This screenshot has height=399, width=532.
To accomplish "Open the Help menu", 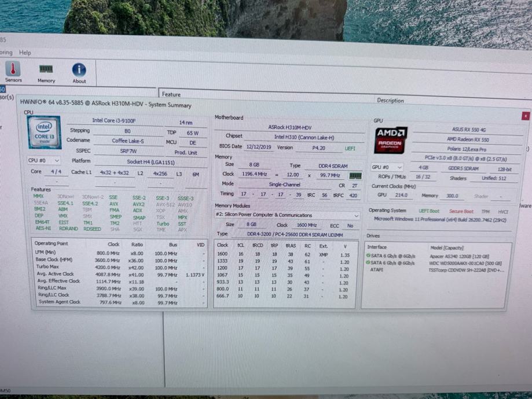I will [x=25, y=53].
